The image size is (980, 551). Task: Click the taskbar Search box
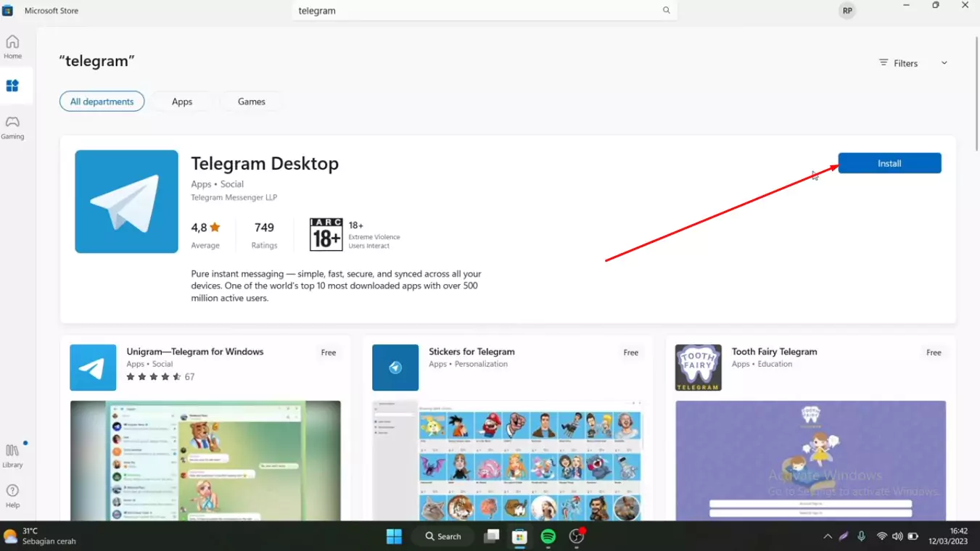click(x=442, y=536)
